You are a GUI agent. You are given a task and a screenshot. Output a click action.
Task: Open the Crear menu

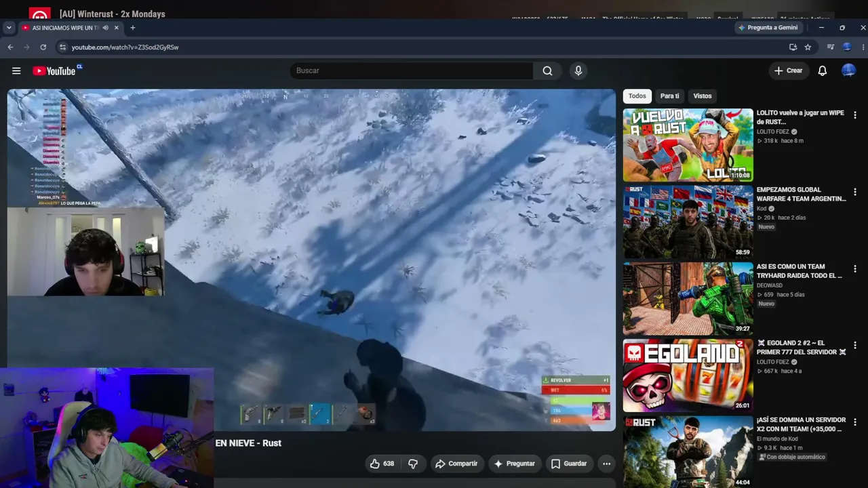(x=789, y=70)
